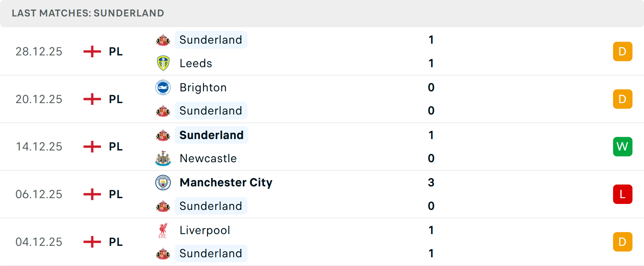Click the D badge for Sunderland vs Leeds
The image size is (644, 266).
(x=622, y=51)
